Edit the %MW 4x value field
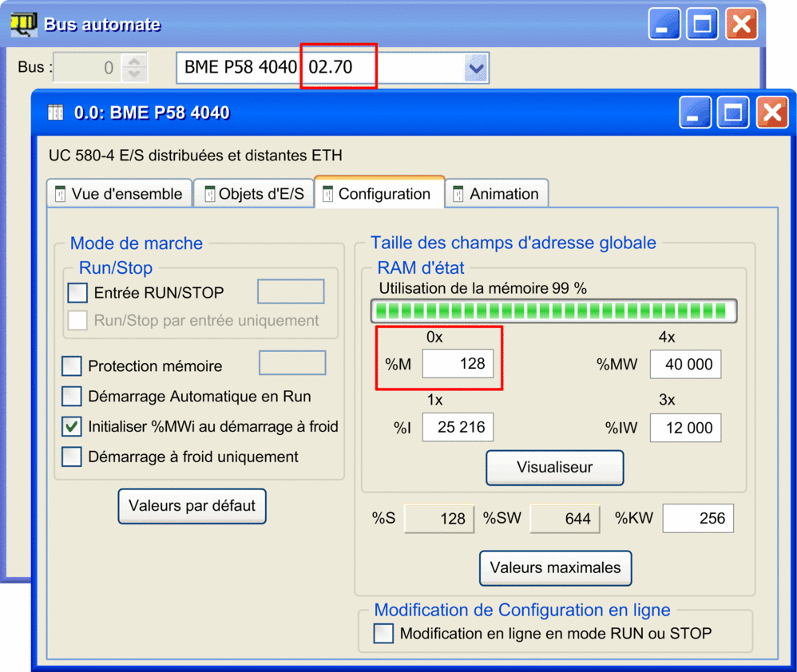The width and height of the screenshot is (797, 672). (685, 364)
